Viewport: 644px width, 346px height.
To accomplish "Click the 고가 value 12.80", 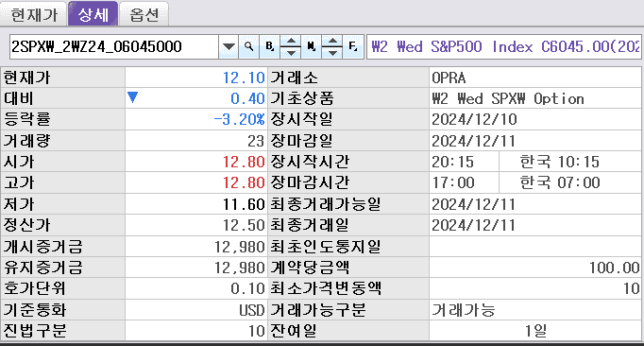I will pos(244,182).
